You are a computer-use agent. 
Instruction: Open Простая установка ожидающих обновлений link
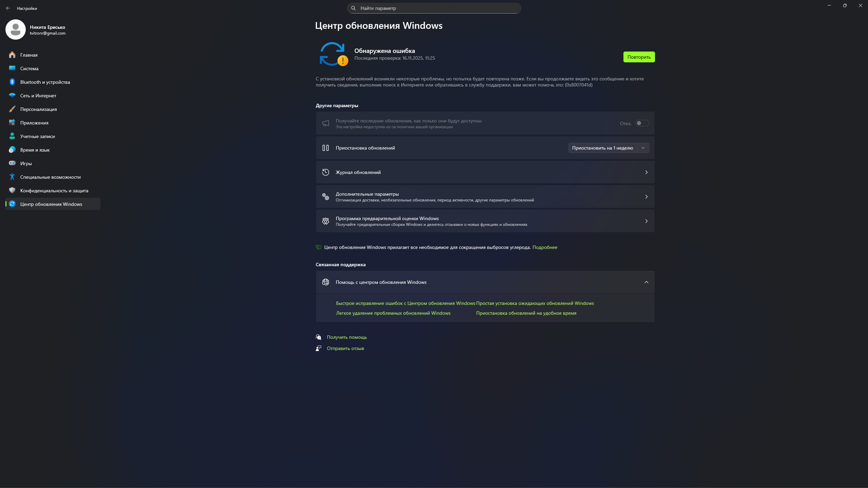535,303
